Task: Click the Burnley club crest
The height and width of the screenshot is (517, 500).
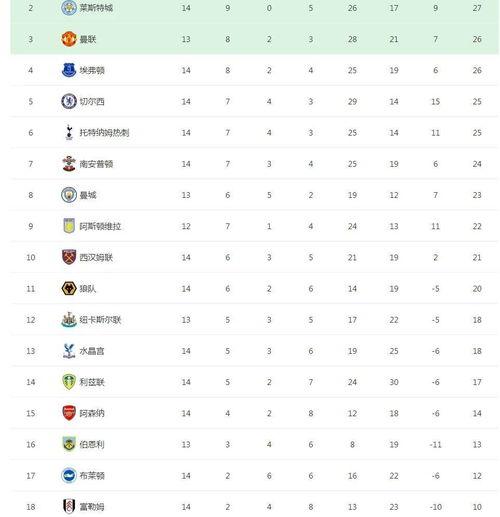Action: pos(69,444)
